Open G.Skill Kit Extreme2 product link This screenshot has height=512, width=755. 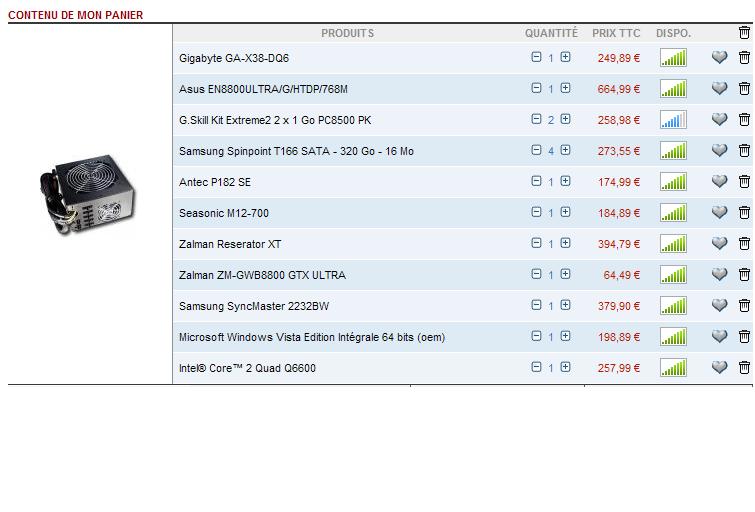pos(275,120)
